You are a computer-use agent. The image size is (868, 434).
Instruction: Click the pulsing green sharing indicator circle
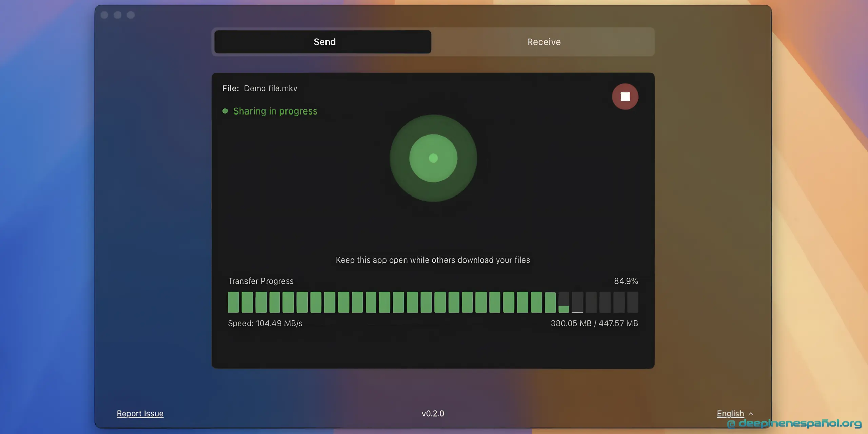click(x=433, y=158)
